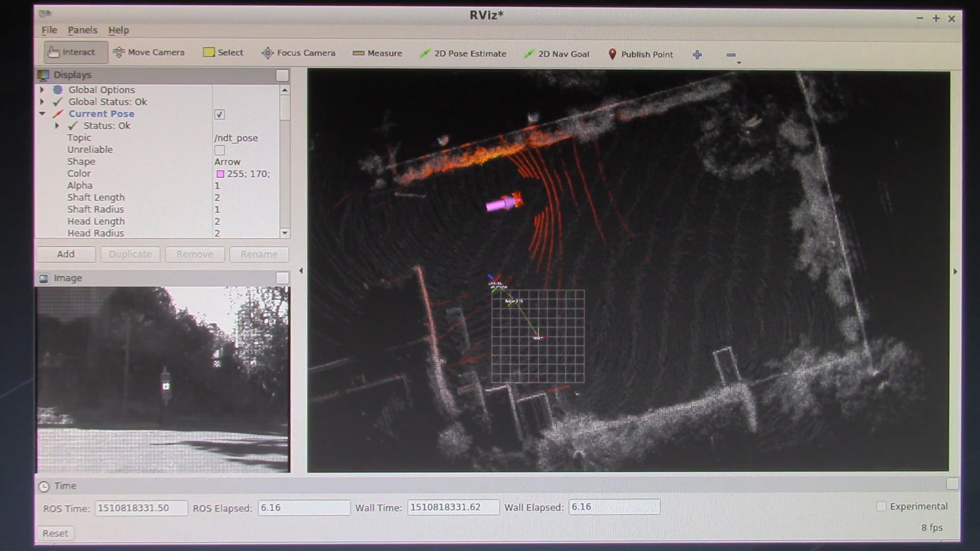The height and width of the screenshot is (551, 980).
Task: Pick the Measure tool
Action: (x=377, y=53)
